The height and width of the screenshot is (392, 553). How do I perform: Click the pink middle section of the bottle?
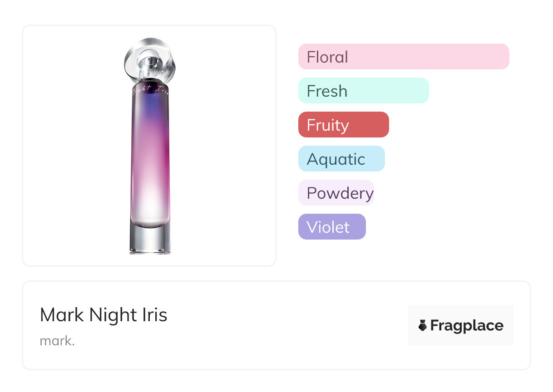coord(150,154)
